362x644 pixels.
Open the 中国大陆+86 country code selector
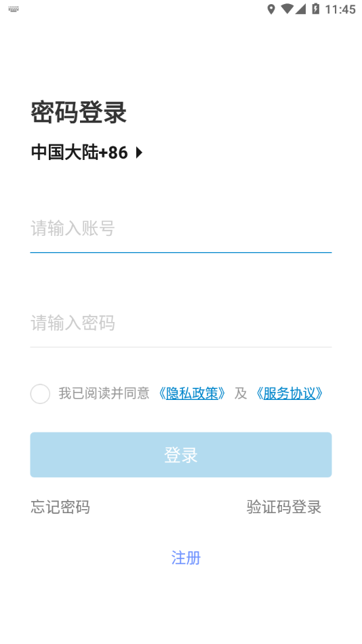[x=87, y=153]
